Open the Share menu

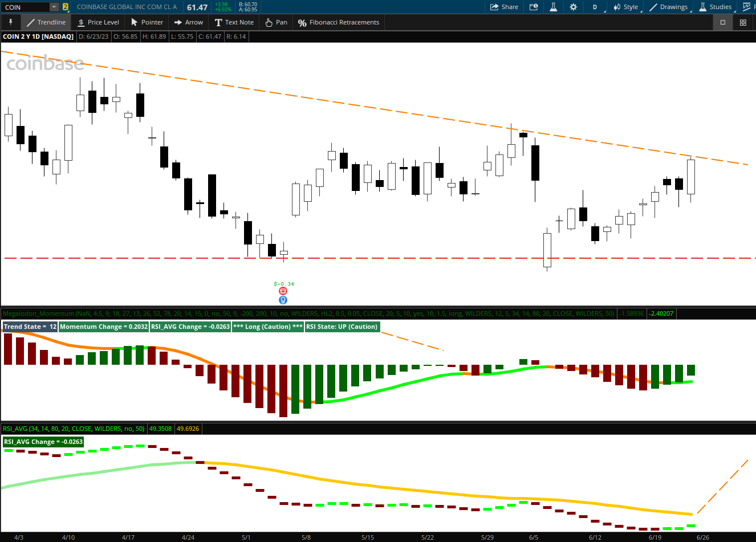tap(505, 7)
